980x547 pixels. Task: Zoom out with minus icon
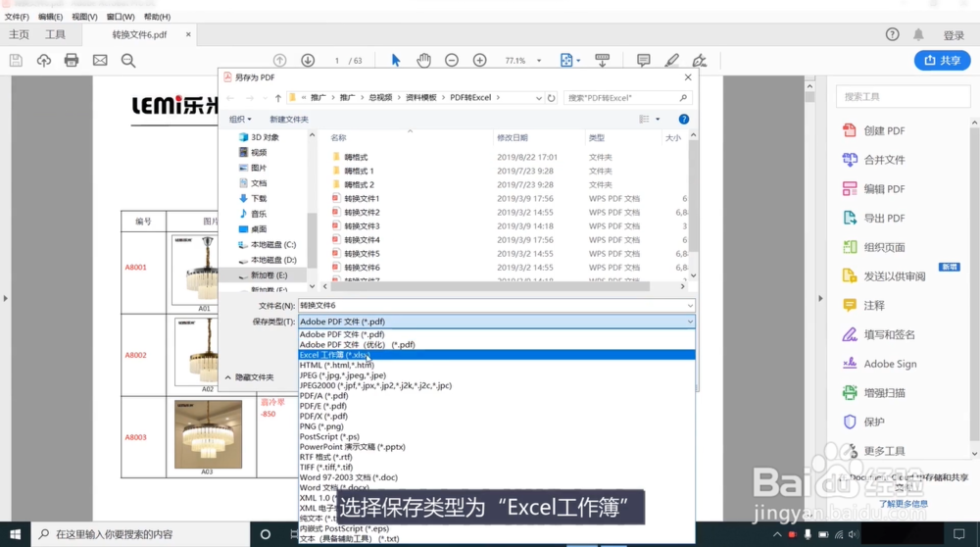click(x=451, y=60)
